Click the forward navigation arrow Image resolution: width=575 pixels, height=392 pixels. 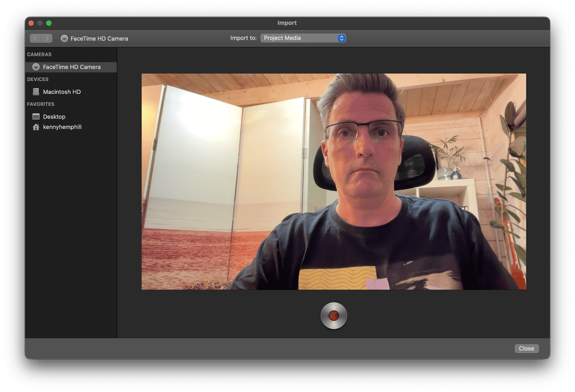tap(47, 38)
